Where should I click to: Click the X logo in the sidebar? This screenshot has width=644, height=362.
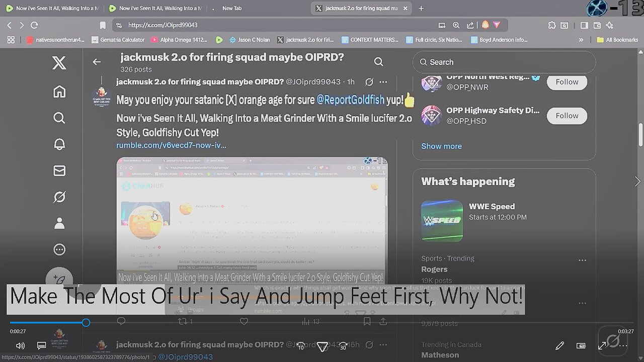pyautogui.click(x=59, y=63)
